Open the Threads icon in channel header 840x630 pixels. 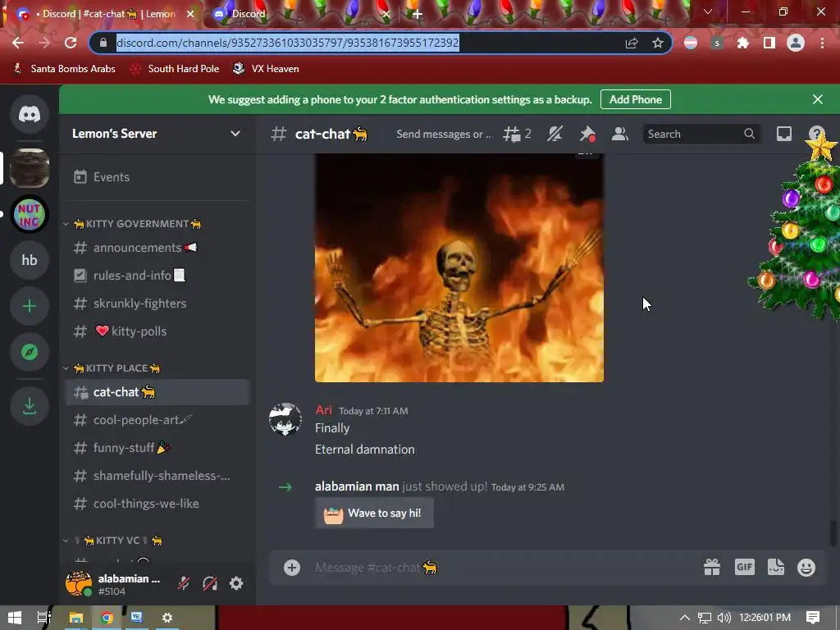[517, 134]
